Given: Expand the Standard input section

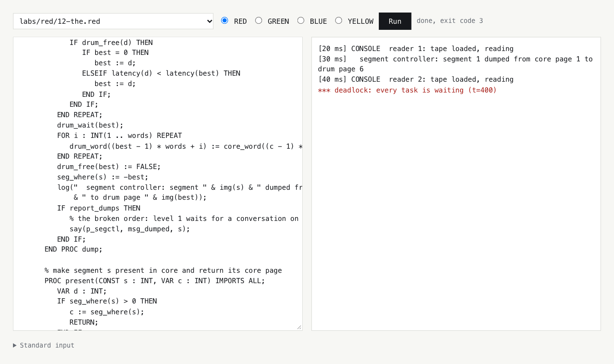Looking at the screenshot, I should tap(44, 345).
